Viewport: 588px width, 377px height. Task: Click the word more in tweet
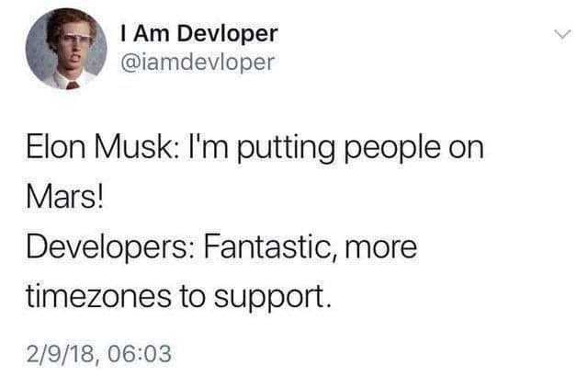click(380, 251)
